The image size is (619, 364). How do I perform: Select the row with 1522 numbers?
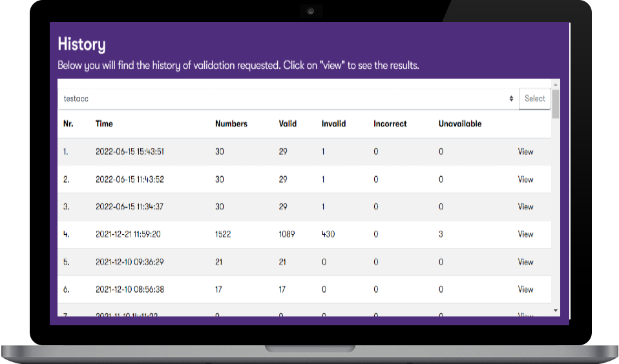222,234
